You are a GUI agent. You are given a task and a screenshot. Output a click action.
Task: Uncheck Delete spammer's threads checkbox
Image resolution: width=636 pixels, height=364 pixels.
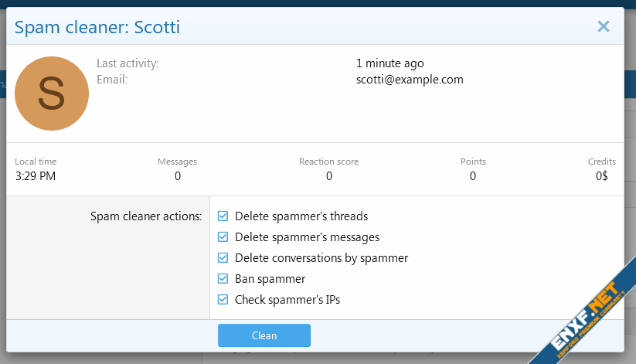(223, 216)
